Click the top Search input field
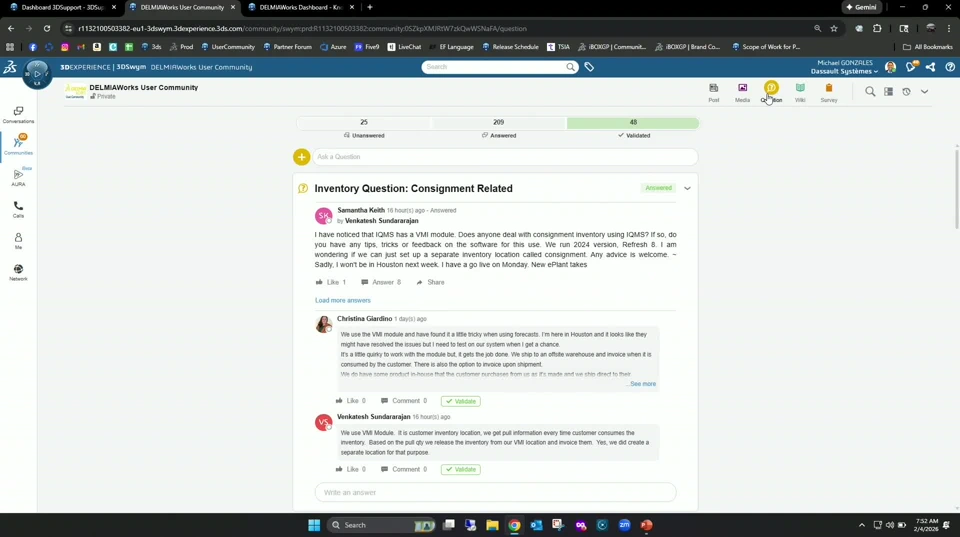 pyautogui.click(x=493, y=67)
